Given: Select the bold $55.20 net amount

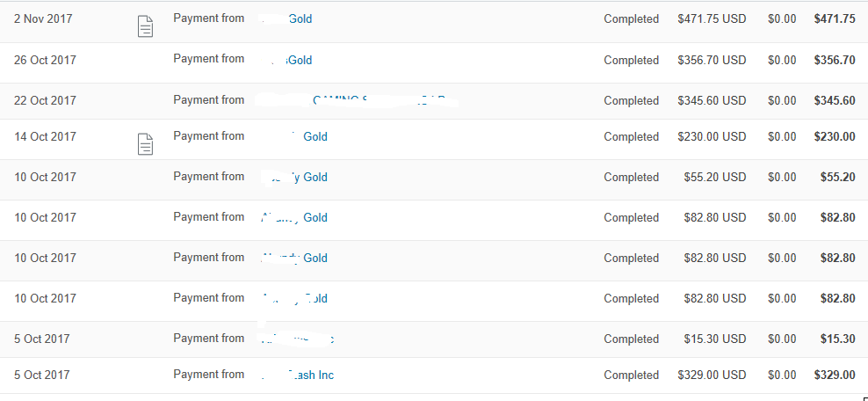Looking at the screenshot, I should pos(838,178).
